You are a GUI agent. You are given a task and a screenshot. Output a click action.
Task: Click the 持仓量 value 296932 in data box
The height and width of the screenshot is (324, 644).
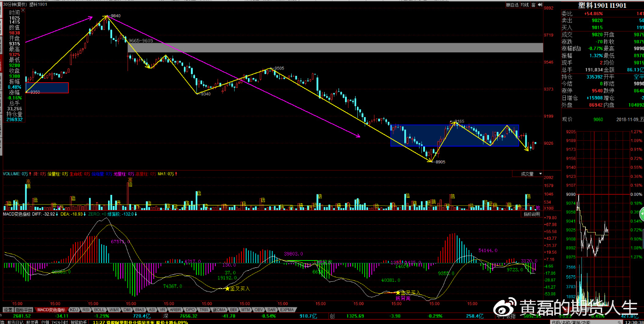click(x=14, y=119)
